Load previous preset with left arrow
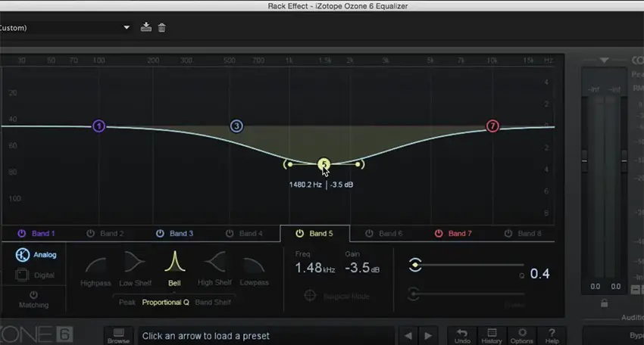Screen dimensions: 644x345 [408, 336]
